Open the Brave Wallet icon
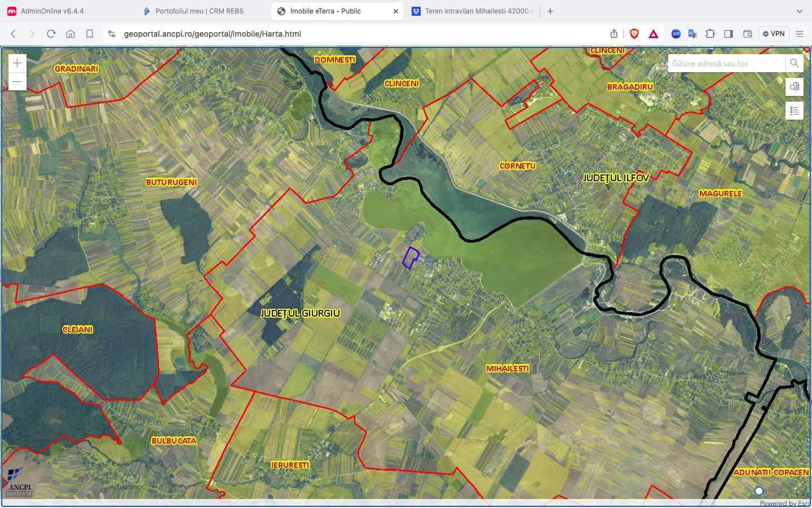 [748, 34]
